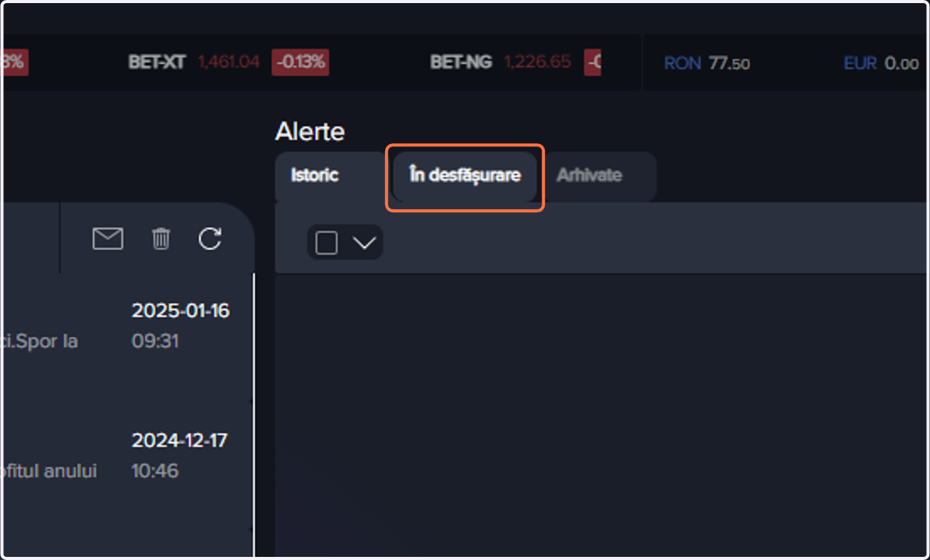Click the RON 77.50 balance
The image size is (930, 560).
tap(707, 64)
